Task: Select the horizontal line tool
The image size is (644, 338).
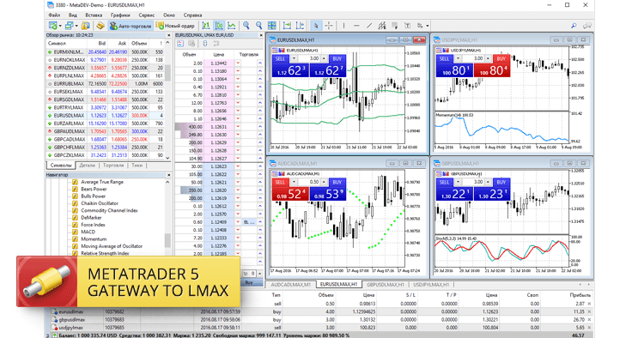Action: [356, 26]
